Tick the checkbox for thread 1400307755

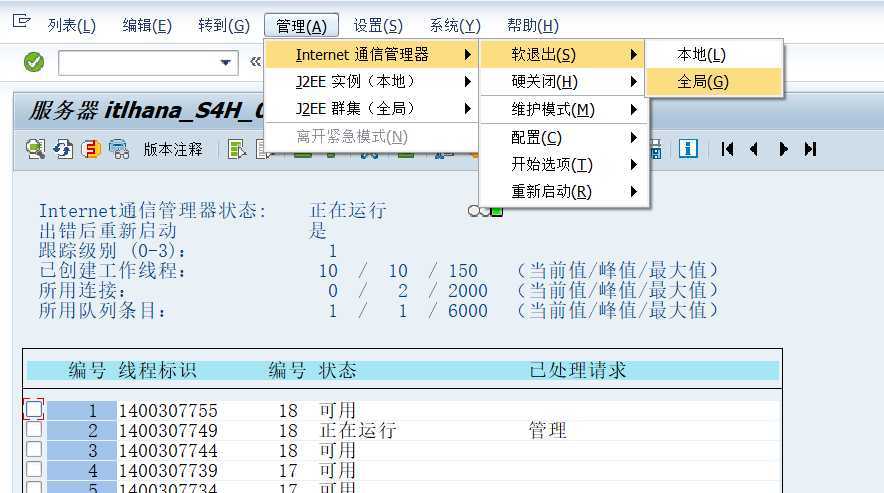point(34,409)
